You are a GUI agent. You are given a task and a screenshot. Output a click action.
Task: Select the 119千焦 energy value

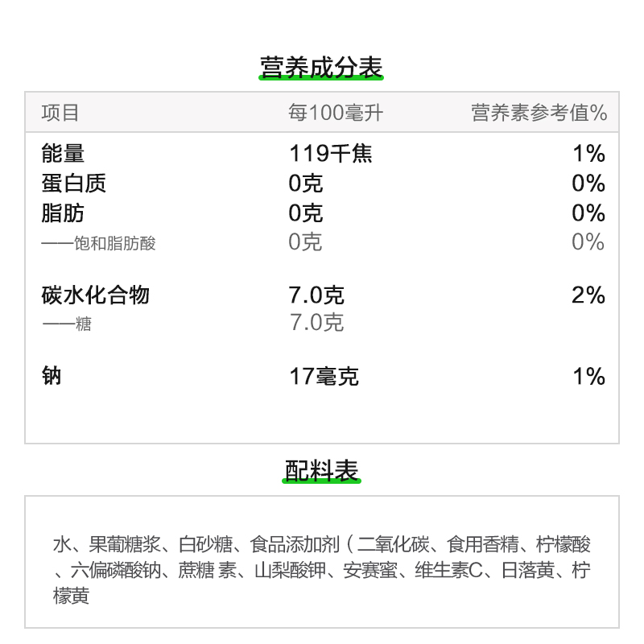(330, 153)
